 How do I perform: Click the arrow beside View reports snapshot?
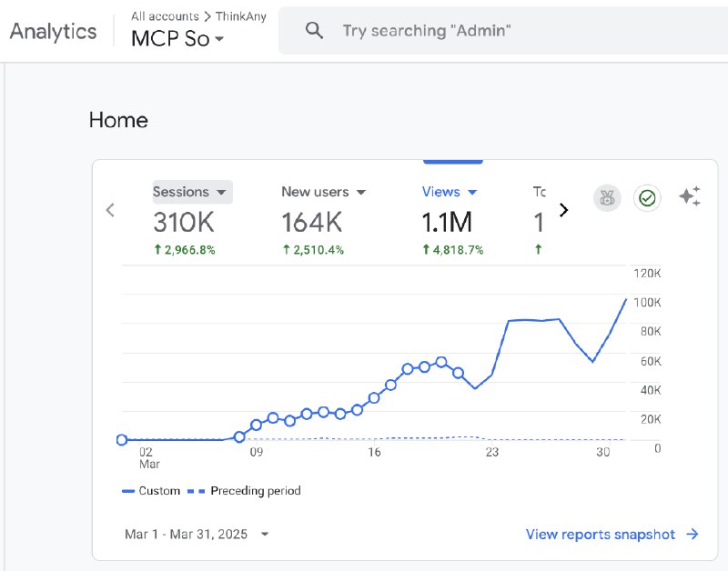click(x=693, y=534)
